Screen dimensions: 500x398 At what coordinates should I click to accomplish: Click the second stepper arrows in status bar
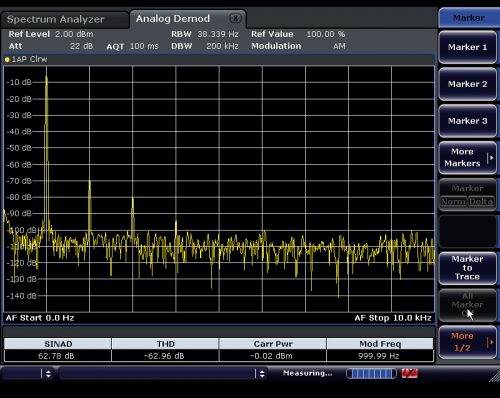coord(262,374)
